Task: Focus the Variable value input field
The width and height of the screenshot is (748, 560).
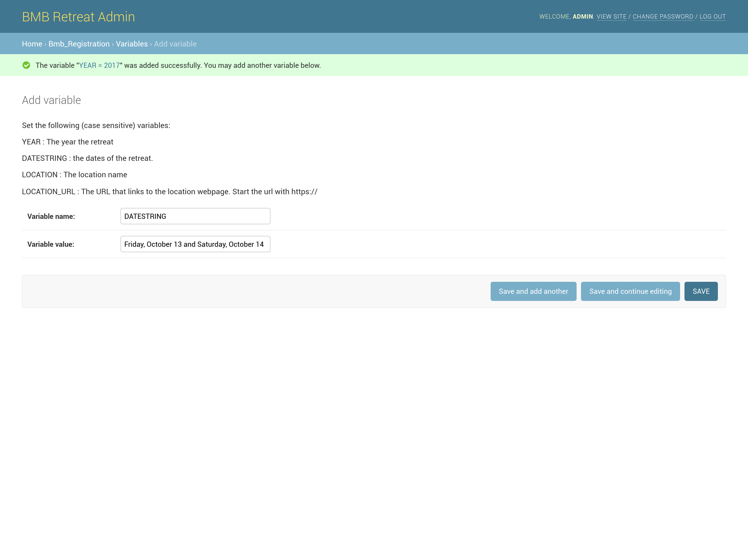Action: (x=195, y=244)
